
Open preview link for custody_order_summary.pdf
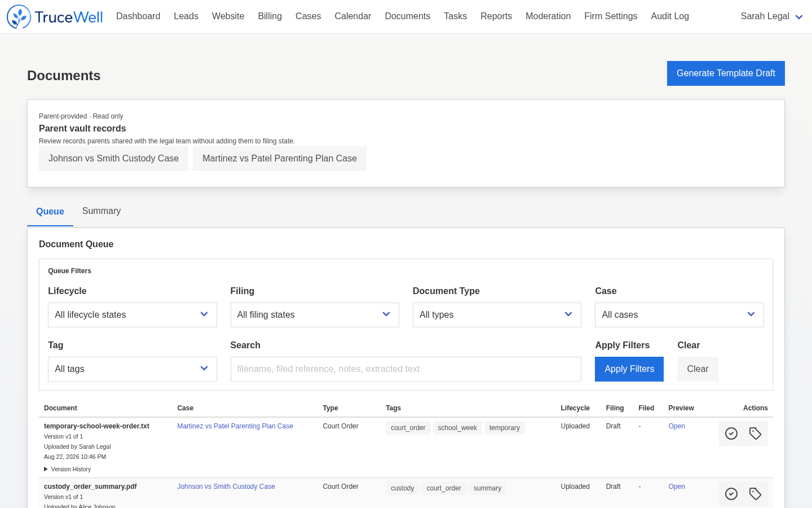[677, 487]
